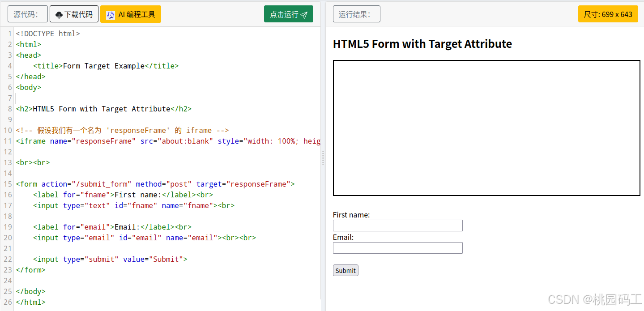Click the heading "HTML5 Form with Target Attribute" in preview
644x311 pixels.
tap(422, 44)
